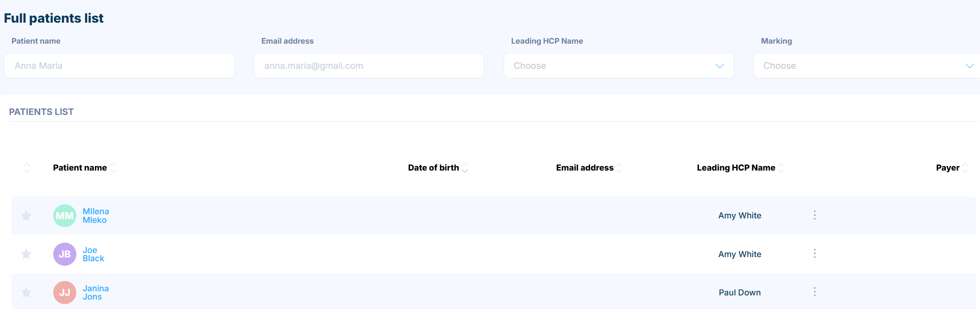Open three-dot menu for Joe Black
This screenshot has width=980, height=309.
point(815,253)
